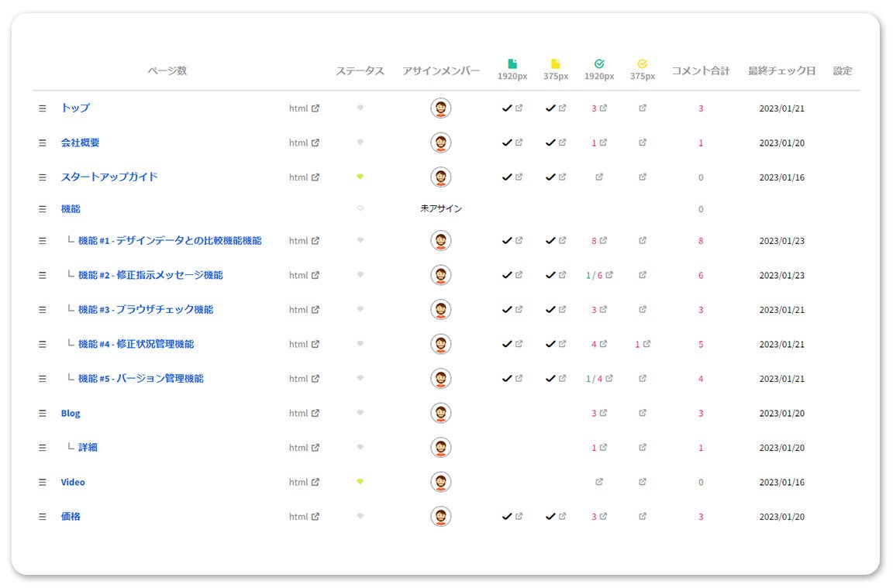Screen dimensions: 893x588
Task: Toggle the status heart for 価格
Action: pos(360,516)
